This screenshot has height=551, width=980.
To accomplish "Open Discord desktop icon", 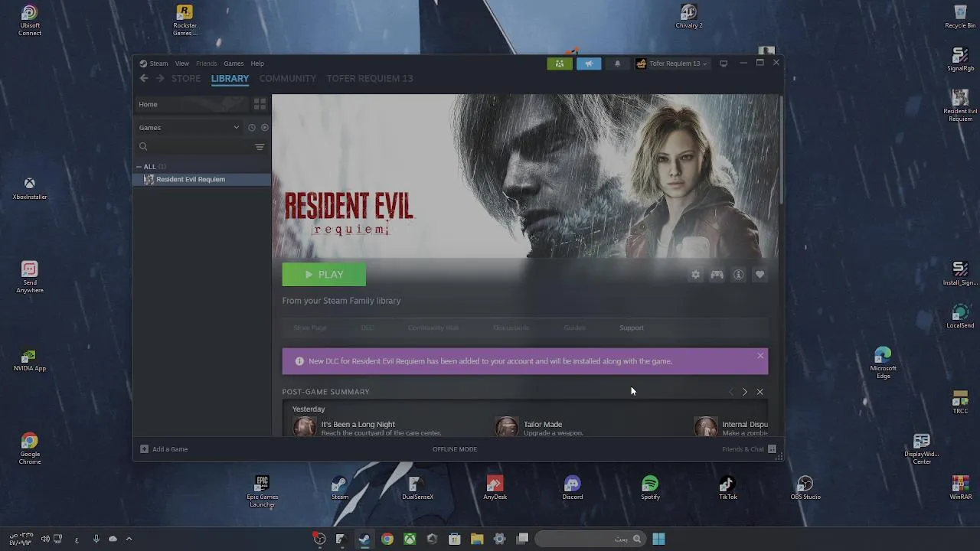I will click(573, 488).
